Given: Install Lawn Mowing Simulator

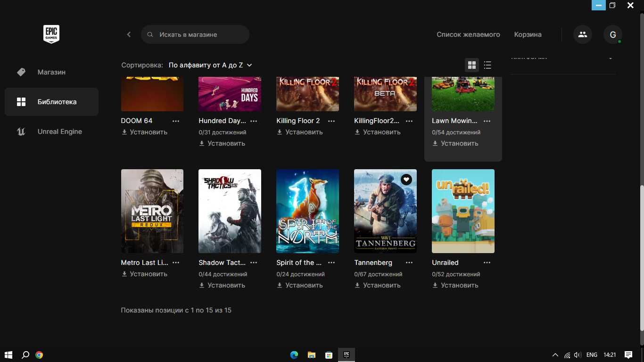Looking at the screenshot, I should tap(455, 143).
